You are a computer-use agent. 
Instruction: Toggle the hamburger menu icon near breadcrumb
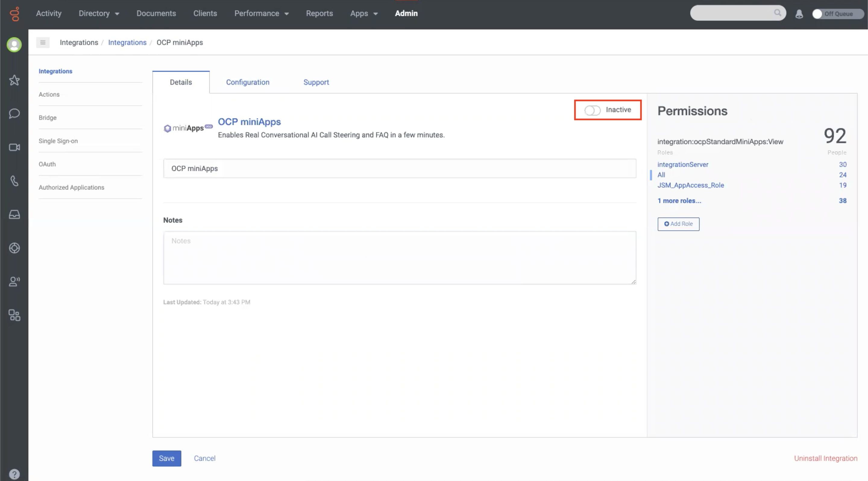pos(43,42)
